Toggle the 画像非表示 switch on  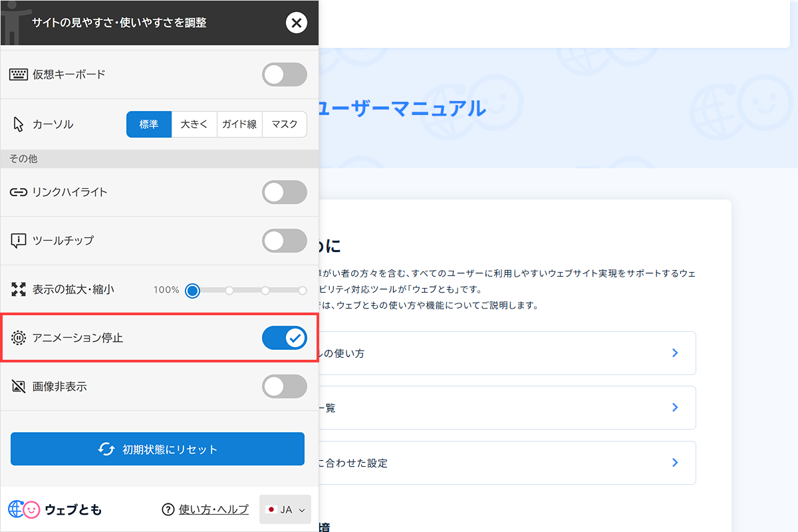(x=285, y=386)
